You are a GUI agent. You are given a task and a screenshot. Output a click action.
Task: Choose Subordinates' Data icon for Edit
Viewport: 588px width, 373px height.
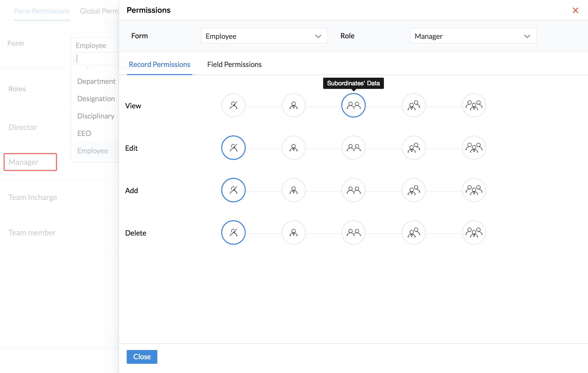pos(354,148)
